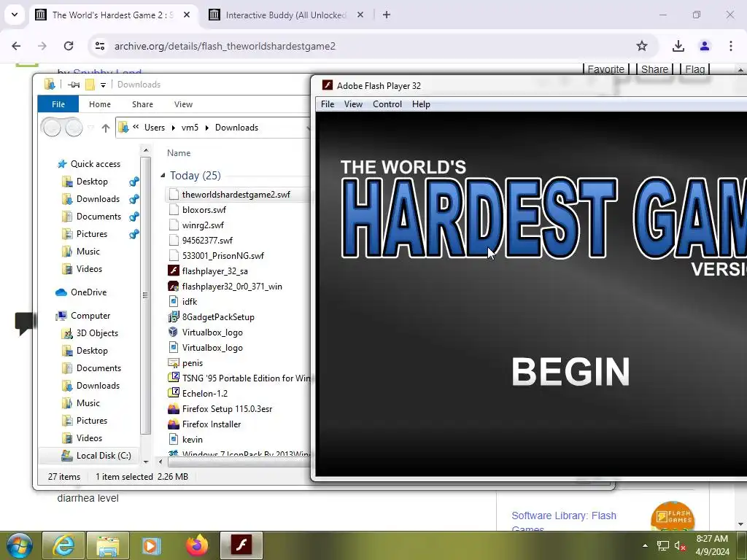This screenshot has height=560, width=747.
Task: Open 3D Objects folder in navigation pane
Action: 97,333
